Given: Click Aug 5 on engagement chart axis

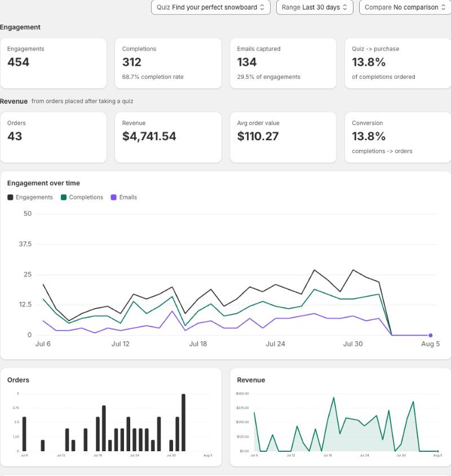Looking at the screenshot, I should (430, 344).
